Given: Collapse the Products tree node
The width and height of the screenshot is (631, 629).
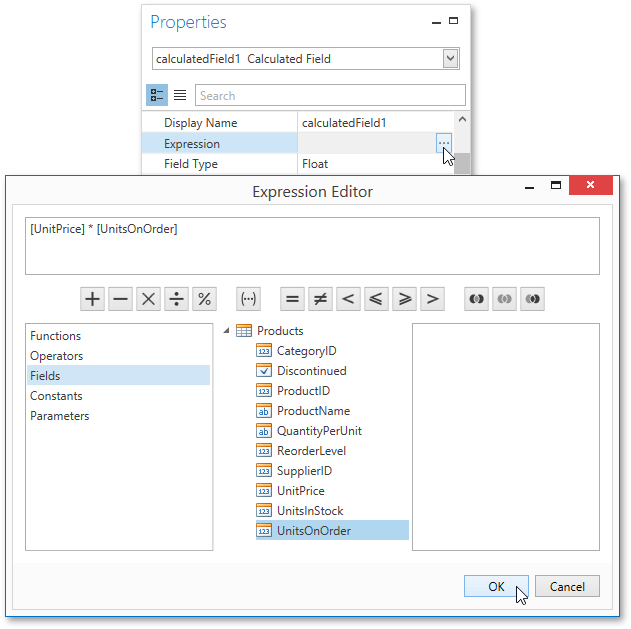Looking at the screenshot, I should [x=227, y=331].
